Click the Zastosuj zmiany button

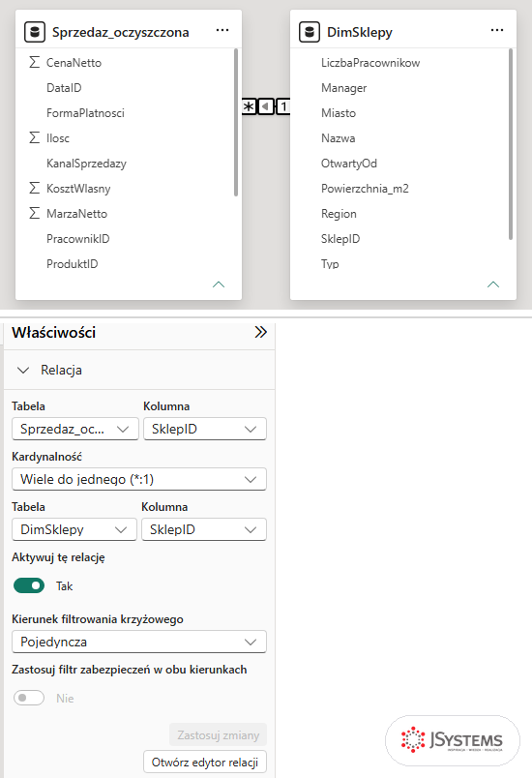pos(219,734)
